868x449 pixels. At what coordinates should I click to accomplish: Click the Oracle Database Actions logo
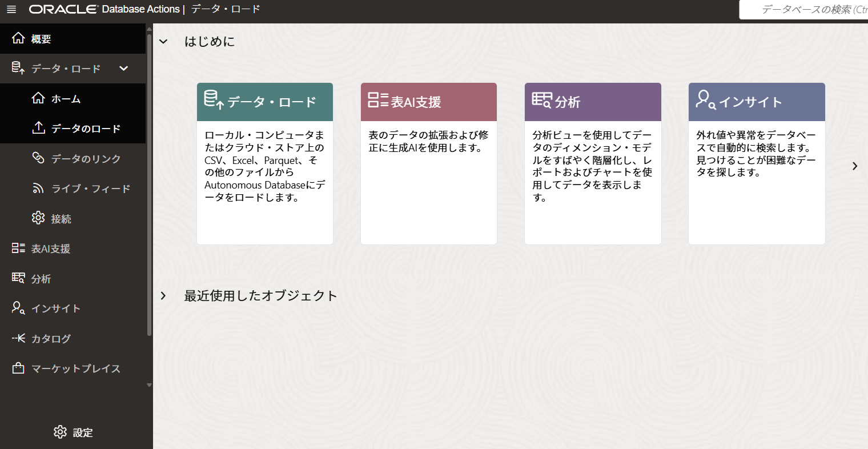105,9
